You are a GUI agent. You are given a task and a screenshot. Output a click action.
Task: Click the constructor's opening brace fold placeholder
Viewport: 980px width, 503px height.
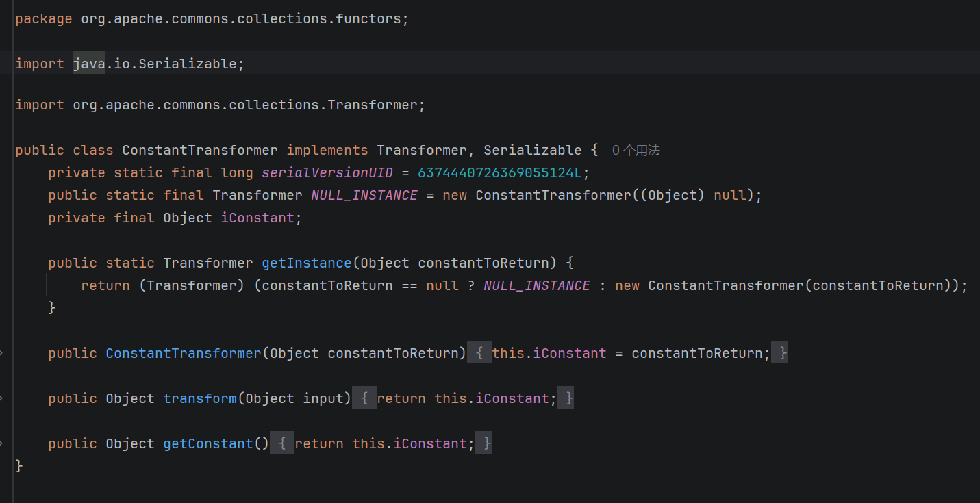click(479, 353)
